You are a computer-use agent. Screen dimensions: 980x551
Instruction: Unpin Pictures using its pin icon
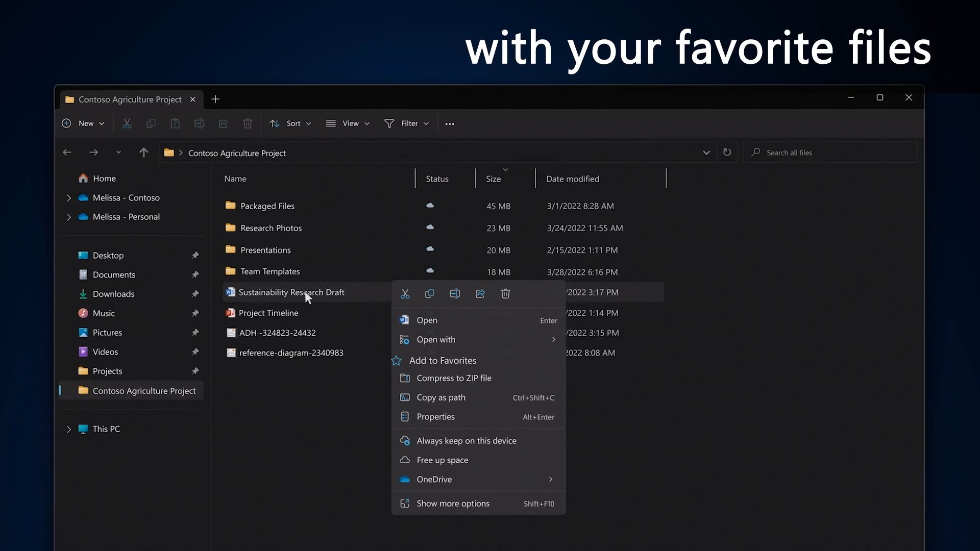[x=195, y=333]
